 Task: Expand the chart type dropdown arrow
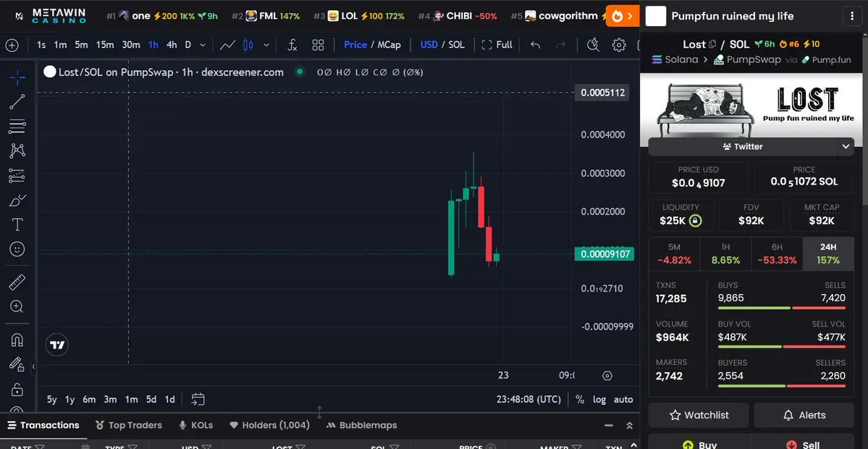point(267,45)
